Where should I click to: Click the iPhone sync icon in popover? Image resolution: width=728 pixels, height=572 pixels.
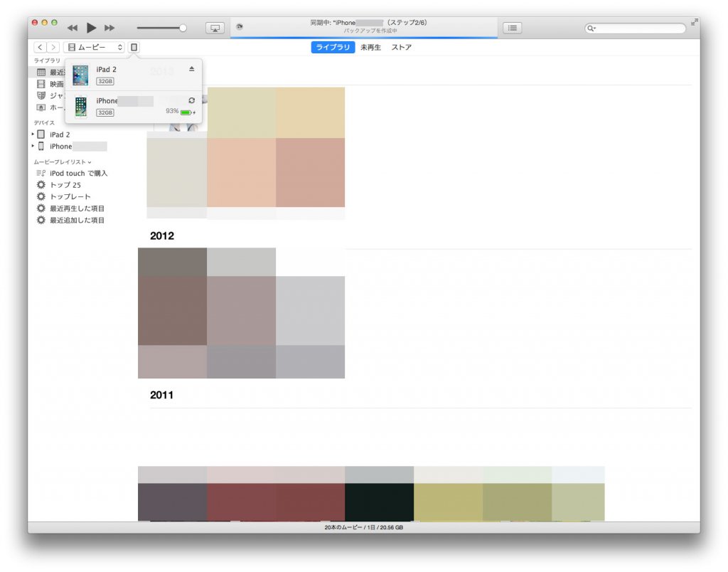point(191,100)
